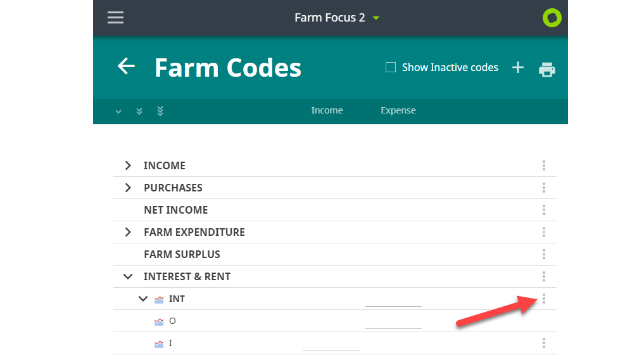The width and height of the screenshot is (644, 355).
Task: Expand one level with single chevron
Action: point(118,112)
